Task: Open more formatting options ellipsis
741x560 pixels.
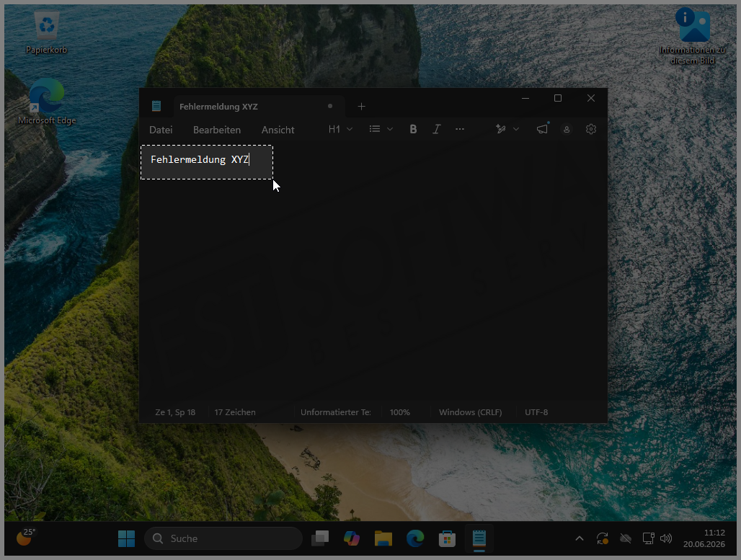Action: tap(460, 129)
